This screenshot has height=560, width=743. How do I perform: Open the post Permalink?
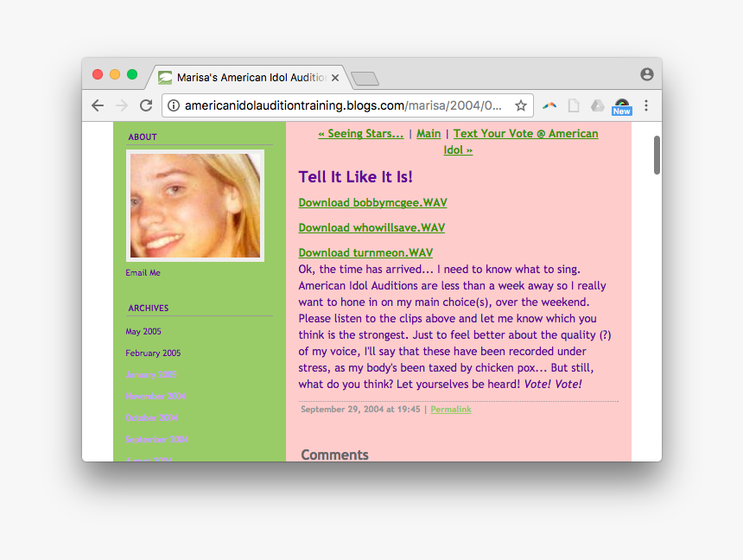pyautogui.click(x=451, y=410)
